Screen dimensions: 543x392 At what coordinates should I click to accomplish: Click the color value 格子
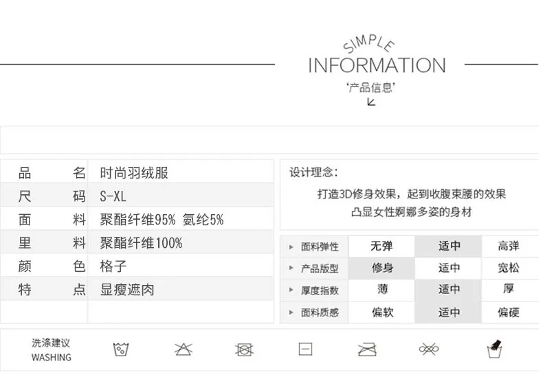click(113, 266)
